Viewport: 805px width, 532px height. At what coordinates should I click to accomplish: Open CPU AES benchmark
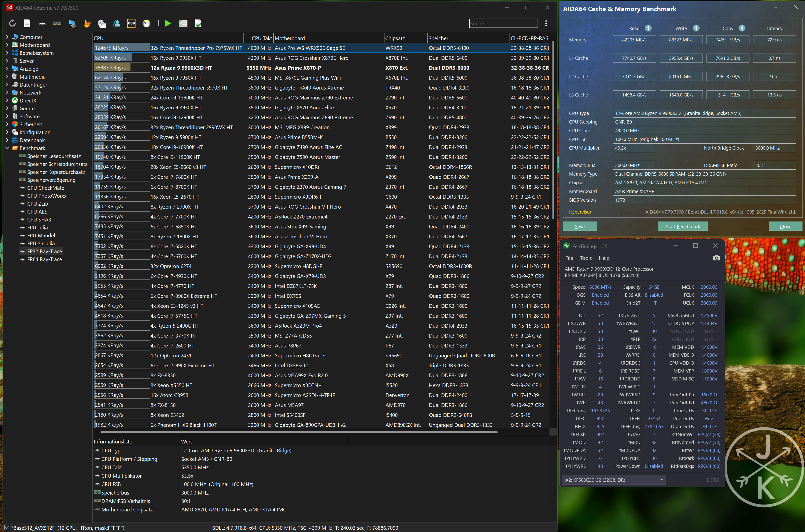(x=37, y=212)
